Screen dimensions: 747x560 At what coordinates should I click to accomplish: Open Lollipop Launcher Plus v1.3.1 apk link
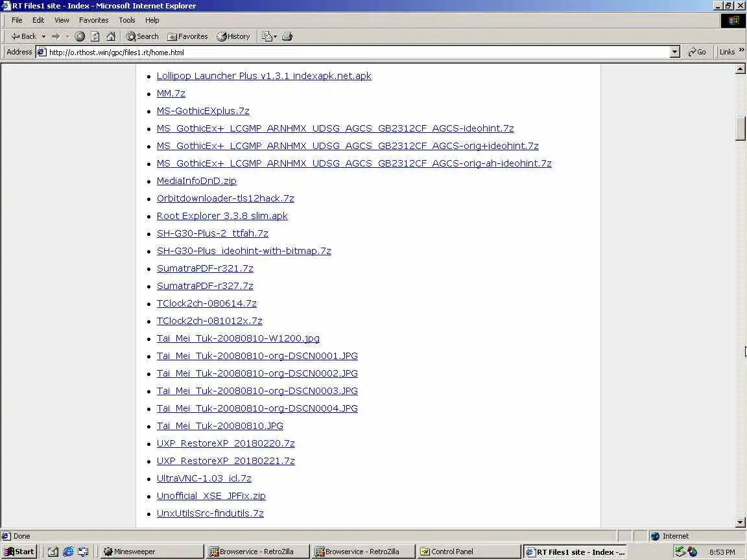coord(264,76)
